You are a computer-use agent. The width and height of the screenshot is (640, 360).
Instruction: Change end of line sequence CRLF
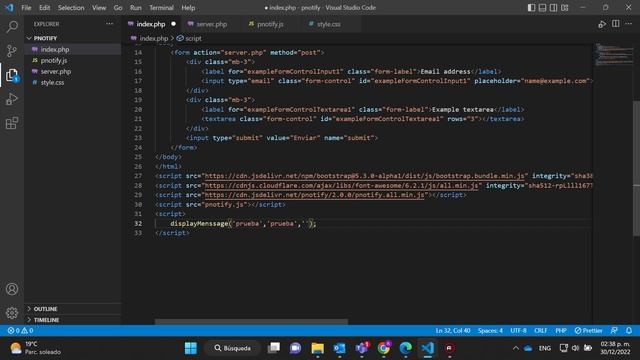point(540,331)
